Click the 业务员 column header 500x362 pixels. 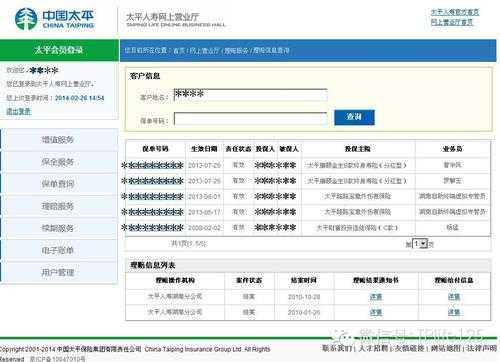(x=452, y=149)
